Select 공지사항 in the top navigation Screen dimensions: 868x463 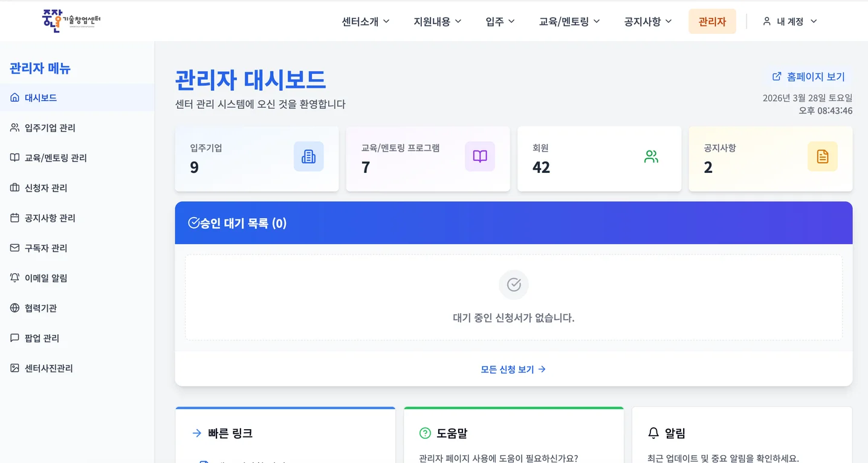click(647, 21)
